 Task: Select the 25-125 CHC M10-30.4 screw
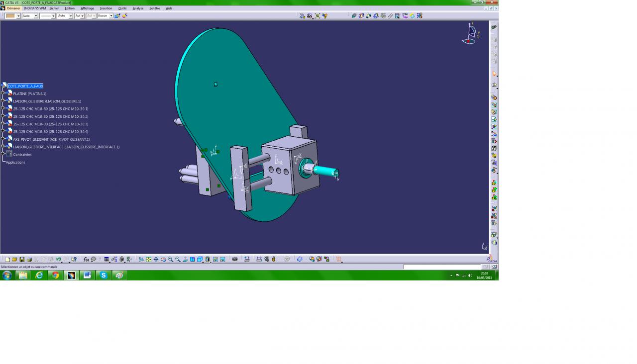point(51,132)
